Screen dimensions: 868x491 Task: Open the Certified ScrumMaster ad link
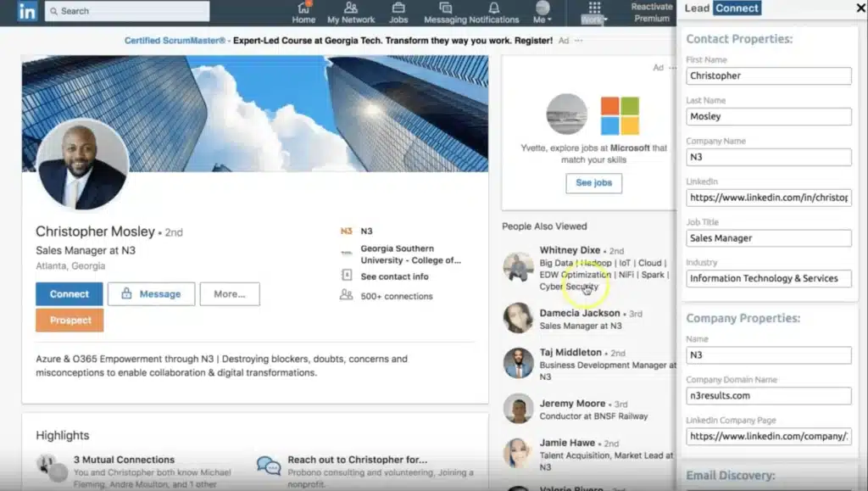click(x=175, y=41)
